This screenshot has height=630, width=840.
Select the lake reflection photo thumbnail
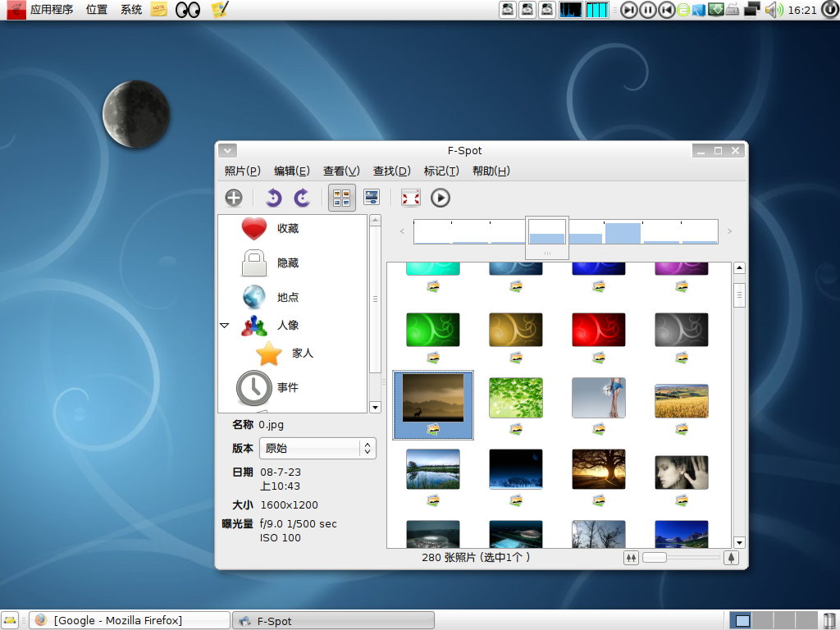(x=433, y=469)
